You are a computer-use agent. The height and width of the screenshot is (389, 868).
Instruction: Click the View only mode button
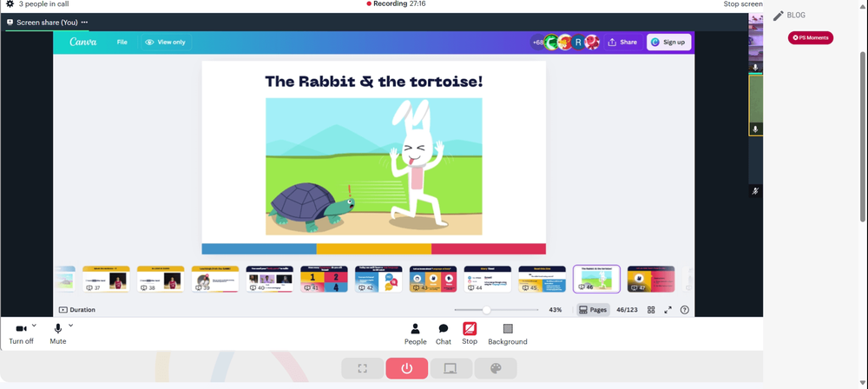tap(166, 43)
